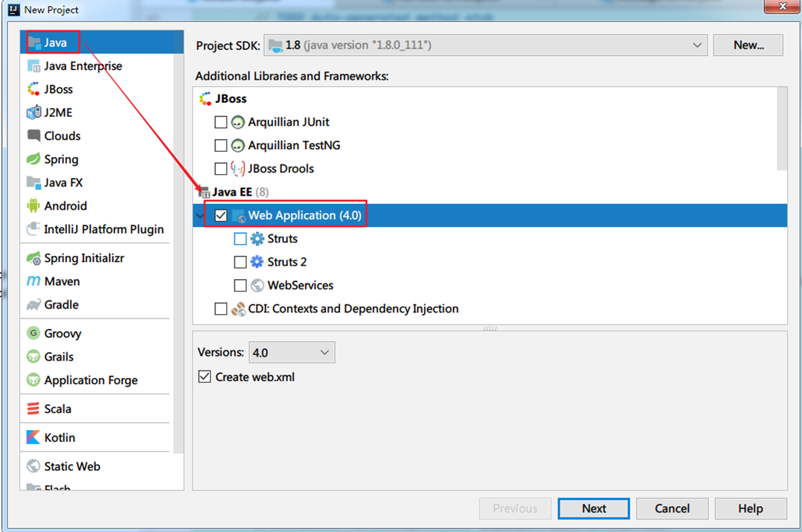The width and height of the screenshot is (802, 532).
Task: Click the CDI beans icon
Action: point(238,309)
